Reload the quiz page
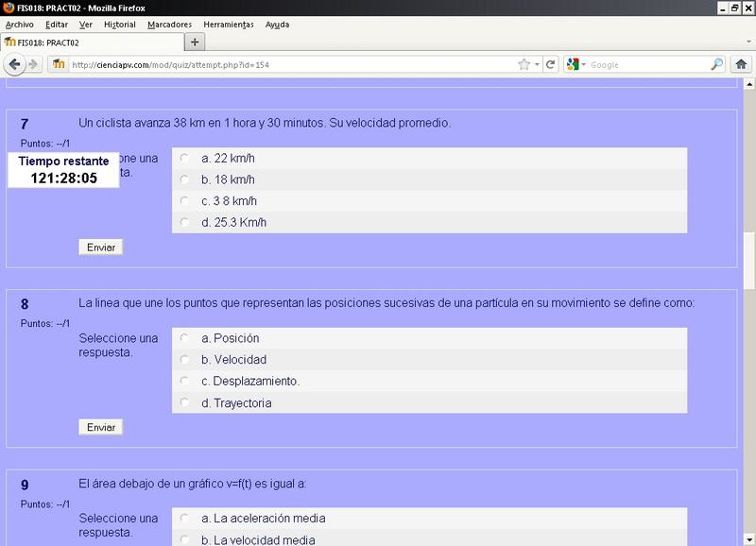The height and width of the screenshot is (546, 756). pyautogui.click(x=550, y=64)
